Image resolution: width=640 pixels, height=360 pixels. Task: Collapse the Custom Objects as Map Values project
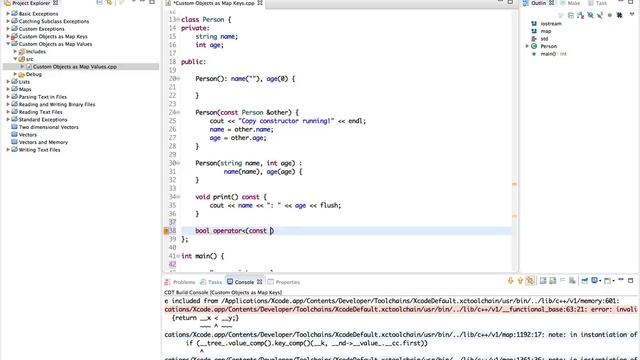tap(8, 44)
